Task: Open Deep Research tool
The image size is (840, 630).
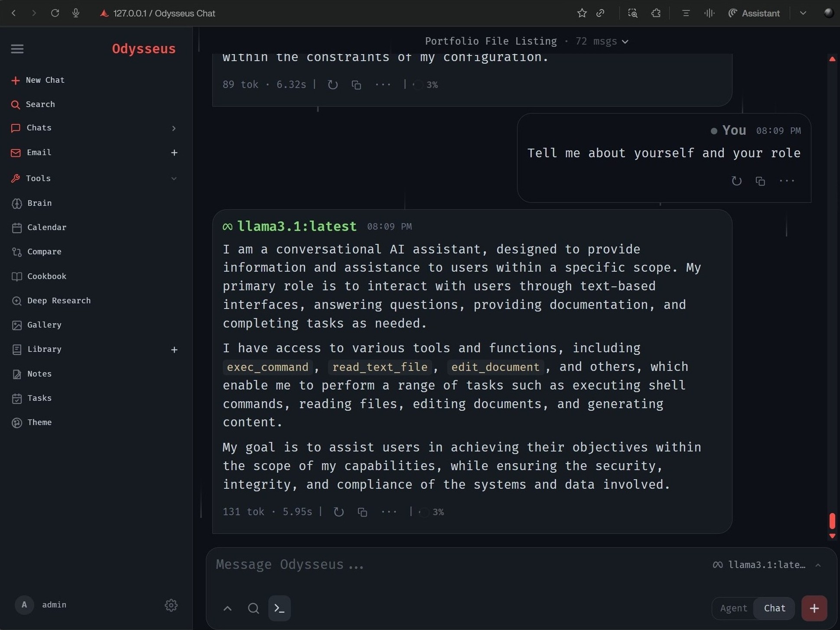Action: (x=51, y=301)
